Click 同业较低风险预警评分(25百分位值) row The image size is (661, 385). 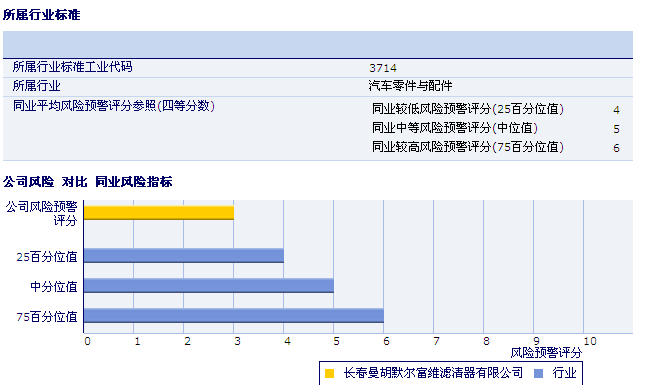[x=496, y=109]
